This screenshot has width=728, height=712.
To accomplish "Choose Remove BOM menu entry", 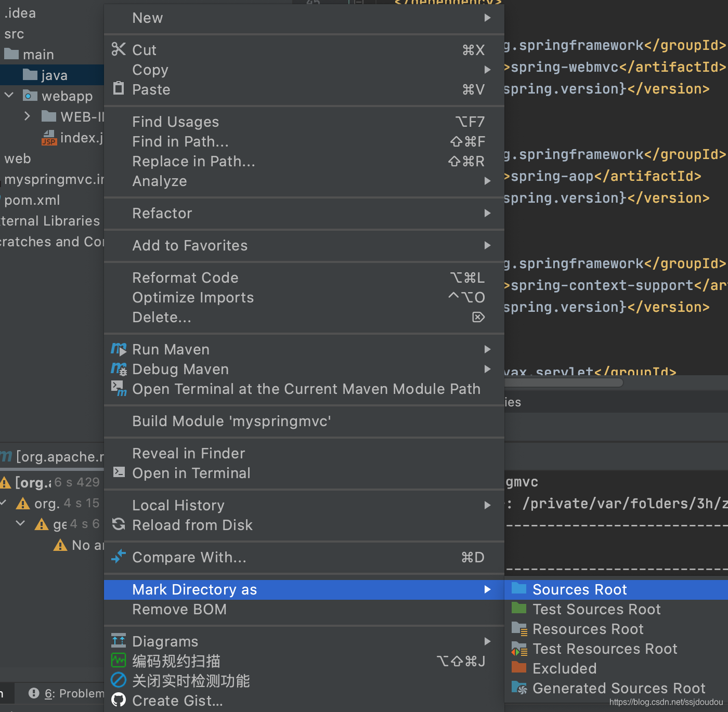I will (304, 609).
